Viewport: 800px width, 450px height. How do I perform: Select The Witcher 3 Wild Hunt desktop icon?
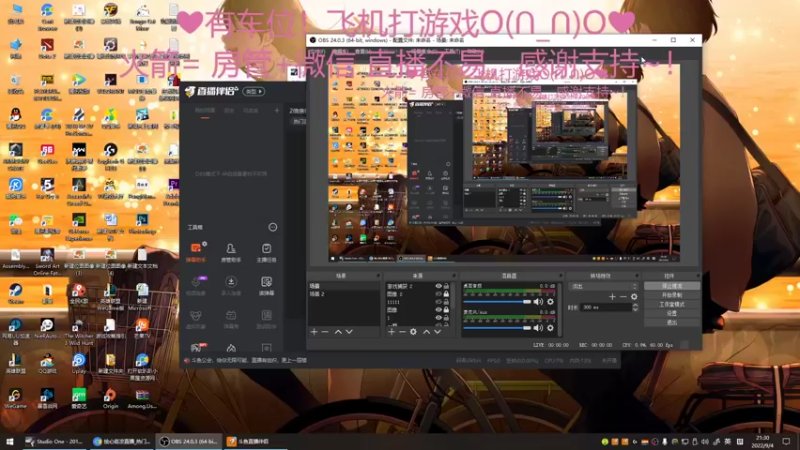(x=79, y=332)
